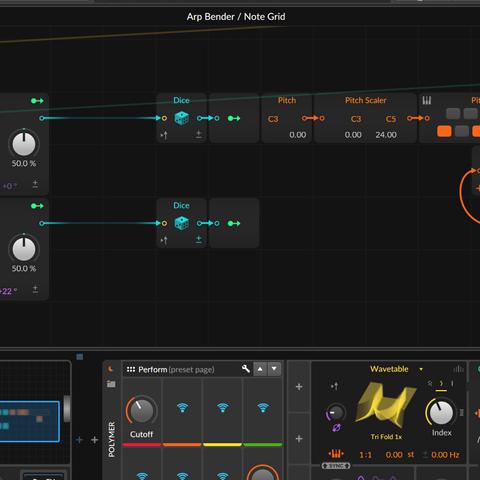Open the wrench settings on the Perform page
480x480 pixels.
click(x=246, y=369)
